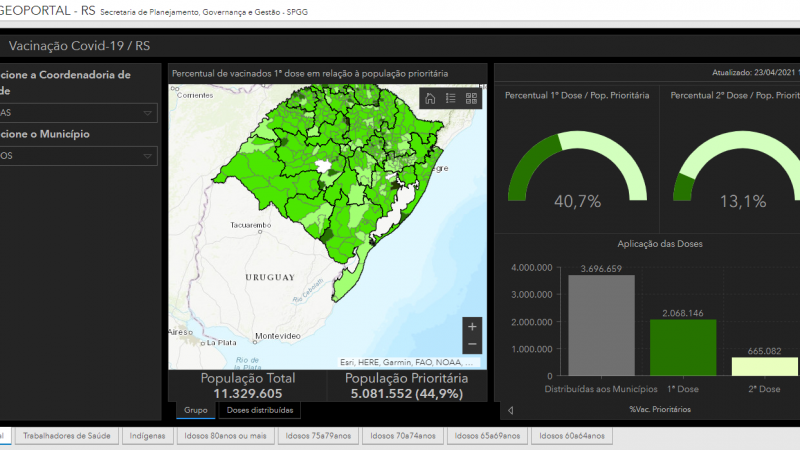The height and width of the screenshot is (450, 800).
Task: Open the Idosos 60a64anos tab
Action: tap(572, 436)
